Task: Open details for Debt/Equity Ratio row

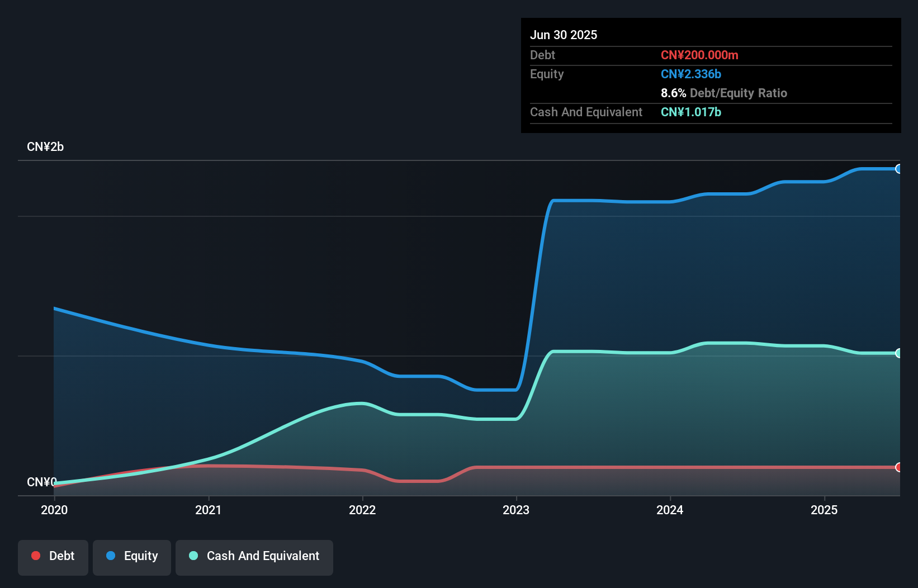Action: click(724, 93)
